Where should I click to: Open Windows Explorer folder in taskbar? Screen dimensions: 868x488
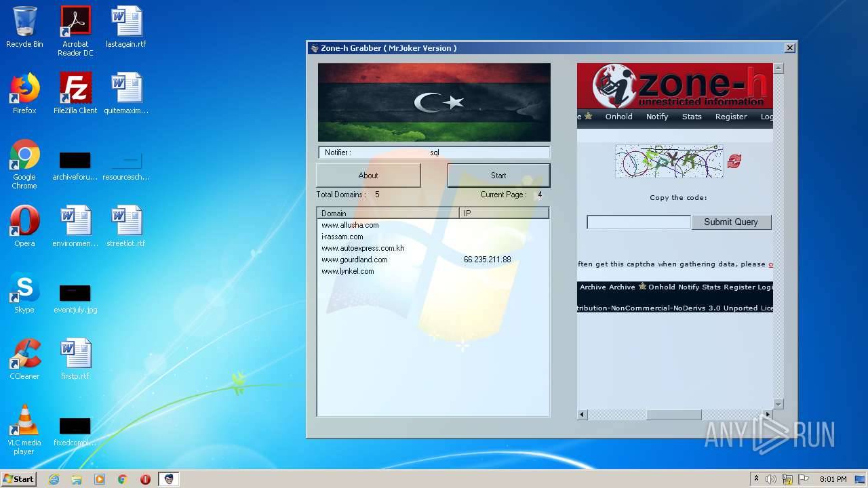click(77, 479)
